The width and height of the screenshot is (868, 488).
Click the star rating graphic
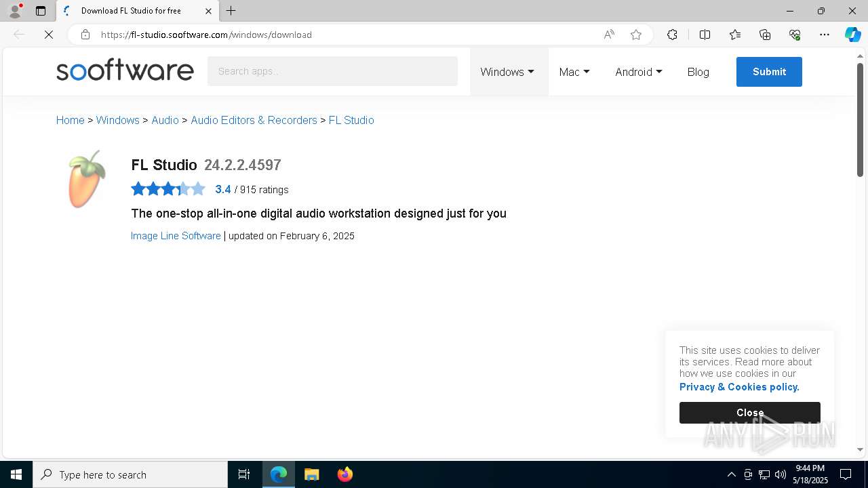pyautogui.click(x=168, y=189)
